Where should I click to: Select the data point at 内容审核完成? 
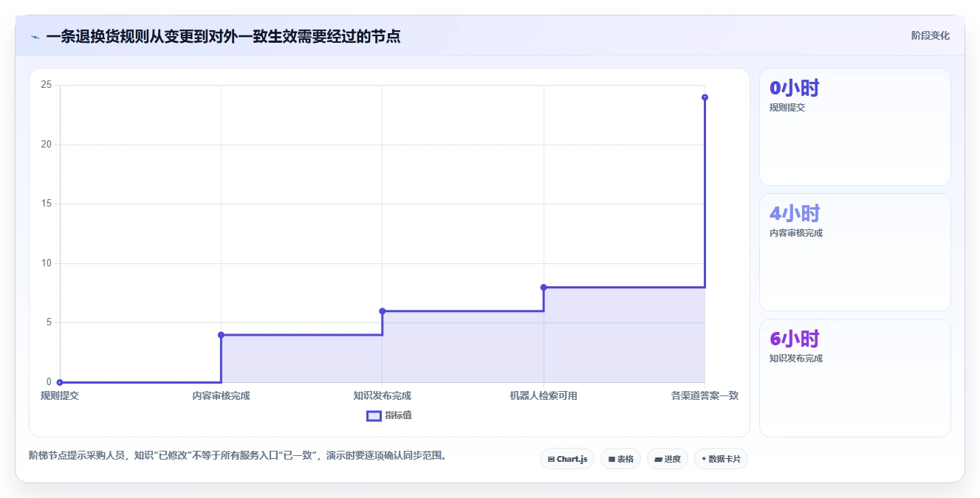pyautogui.click(x=221, y=335)
